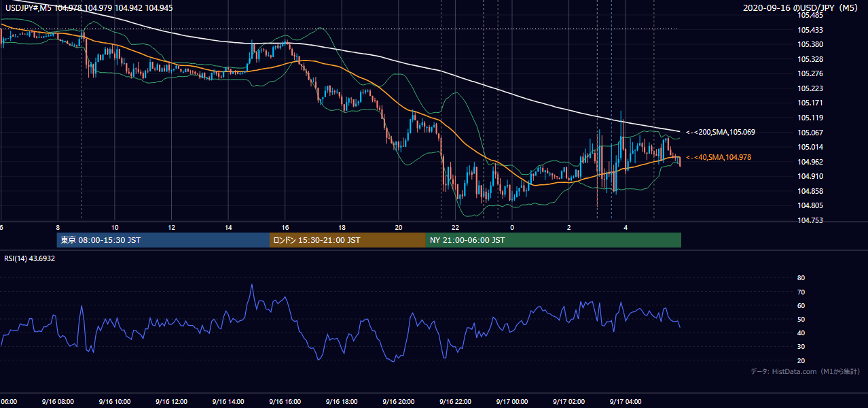Image resolution: width=868 pixels, height=408 pixels.
Task: Click price axis value 105.276
Action: 810,73
